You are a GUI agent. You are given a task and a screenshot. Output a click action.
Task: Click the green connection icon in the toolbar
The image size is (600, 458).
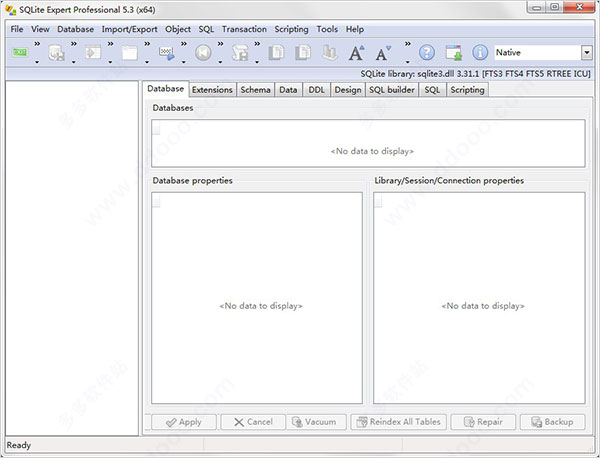point(20,52)
